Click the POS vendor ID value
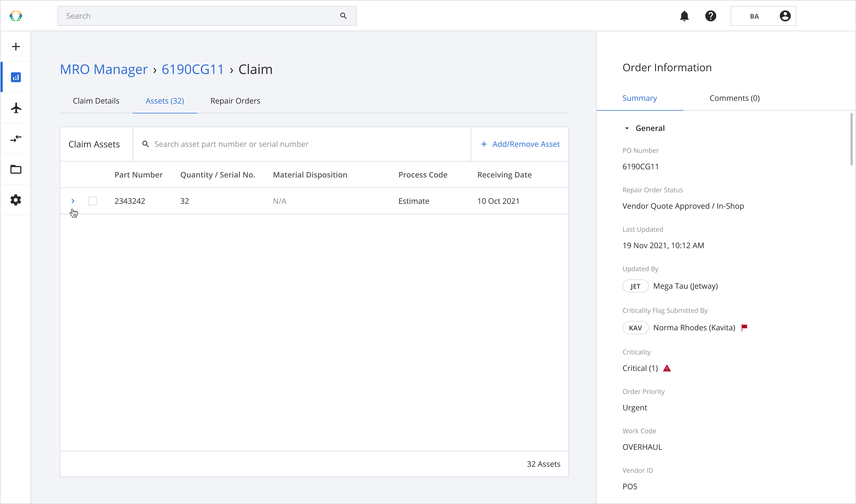The width and height of the screenshot is (856, 504). [x=630, y=486]
